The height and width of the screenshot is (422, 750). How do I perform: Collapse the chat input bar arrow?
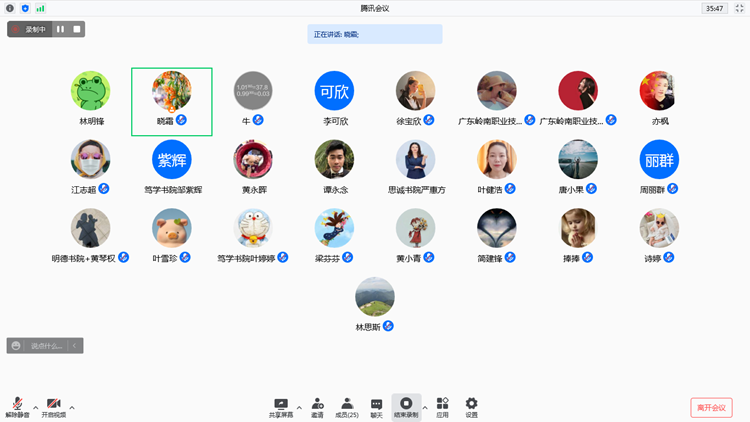75,346
